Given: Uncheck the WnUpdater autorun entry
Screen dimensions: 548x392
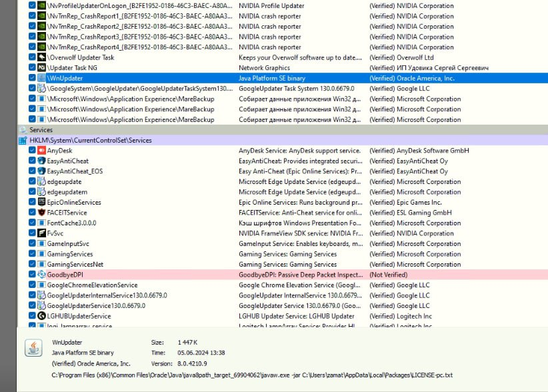Looking at the screenshot, I should [x=32, y=78].
